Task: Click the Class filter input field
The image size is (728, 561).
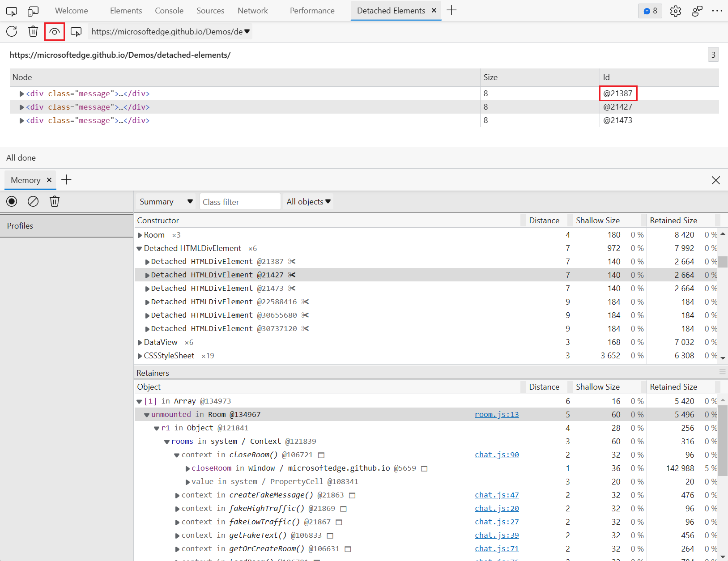Action: [240, 202]
